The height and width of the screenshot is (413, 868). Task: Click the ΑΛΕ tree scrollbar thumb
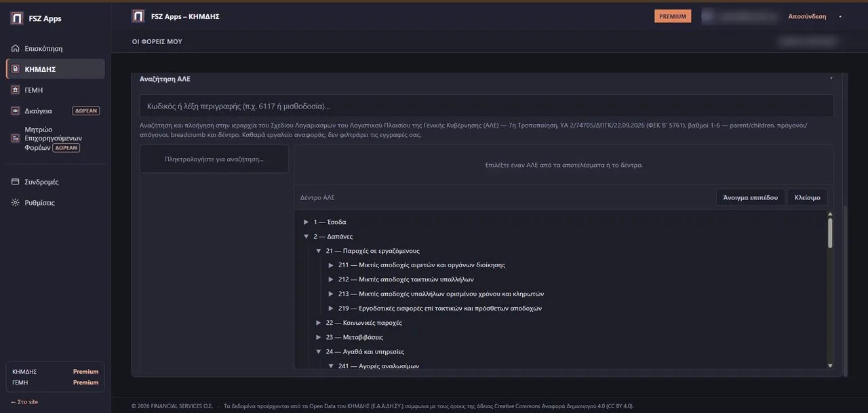click(830, 233)
